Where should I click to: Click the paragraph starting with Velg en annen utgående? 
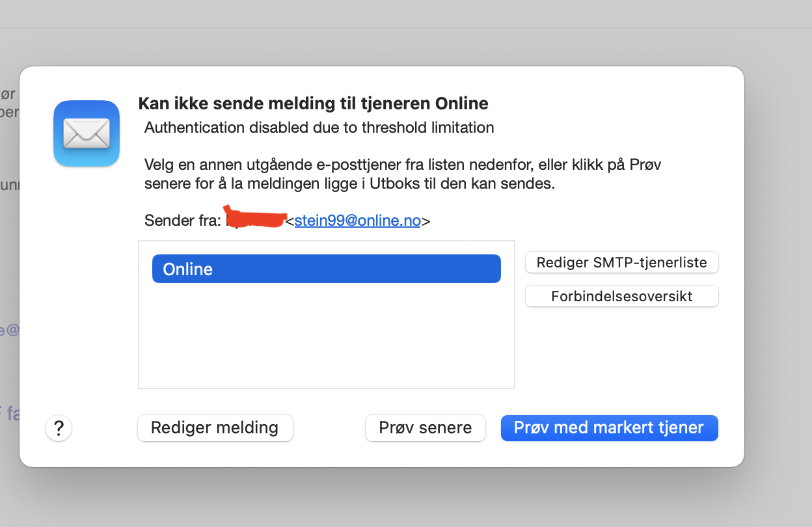point(403,174)
